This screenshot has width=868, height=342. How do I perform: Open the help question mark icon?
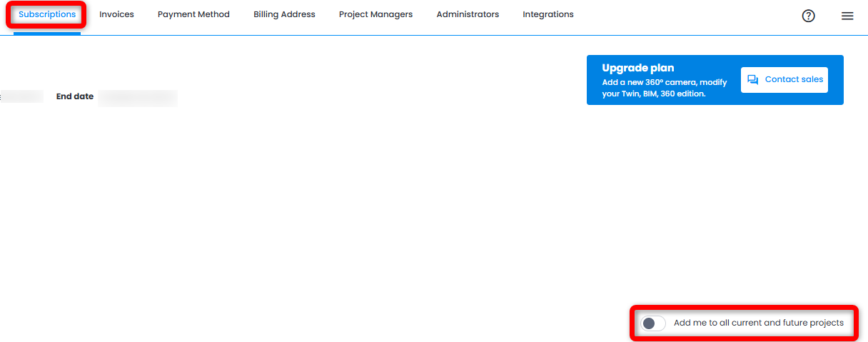coord(809,16)
